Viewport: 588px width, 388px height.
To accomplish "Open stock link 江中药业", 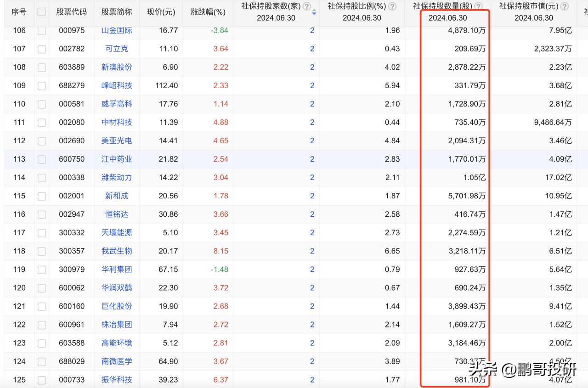I will (117, 159).
